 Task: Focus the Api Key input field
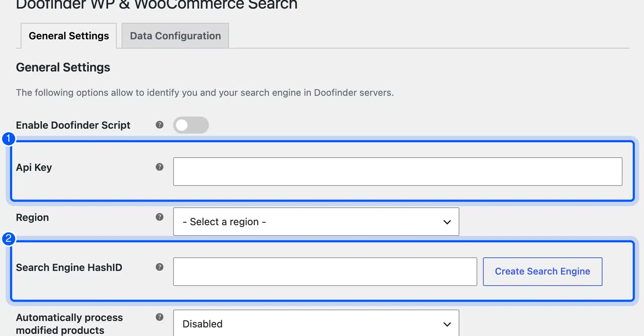(398, 172)
